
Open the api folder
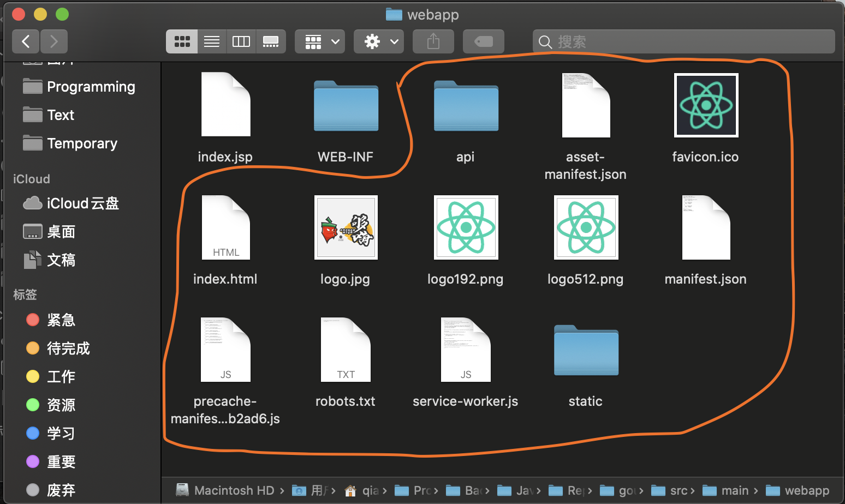(x=465, y=107)
